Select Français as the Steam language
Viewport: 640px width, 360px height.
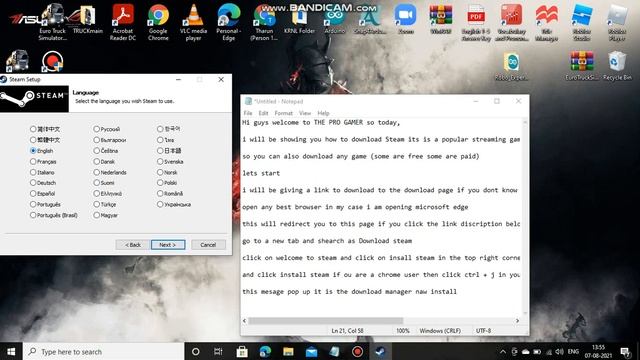tap(33, 161)
